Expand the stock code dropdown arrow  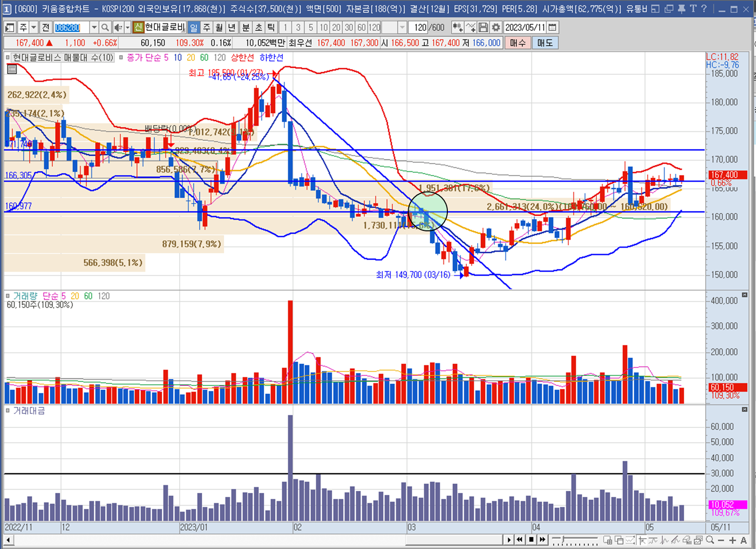pos(94,28)
